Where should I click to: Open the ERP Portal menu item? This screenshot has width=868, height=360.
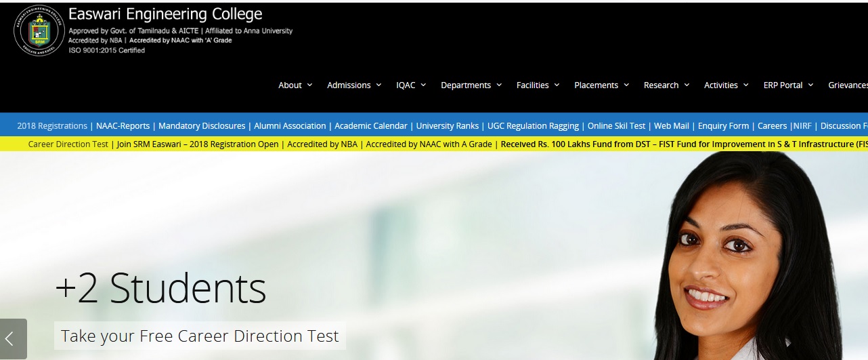click(x=783, y=85)
